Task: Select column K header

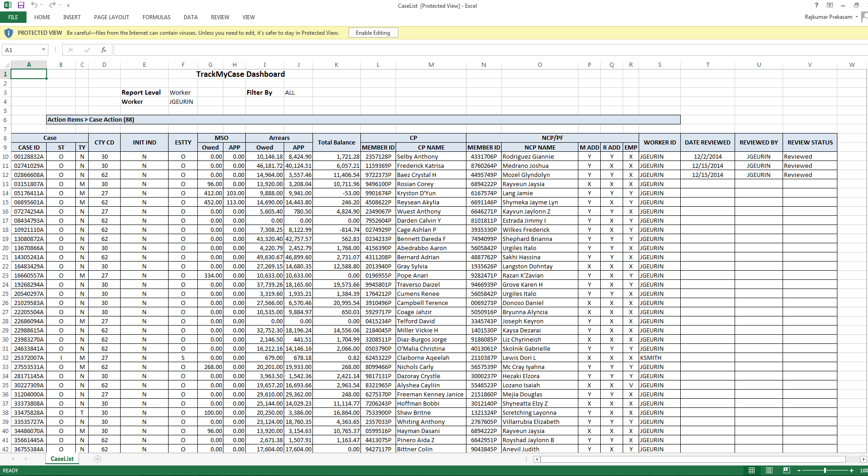Action: pyautogui.click(x=337, y=65)
